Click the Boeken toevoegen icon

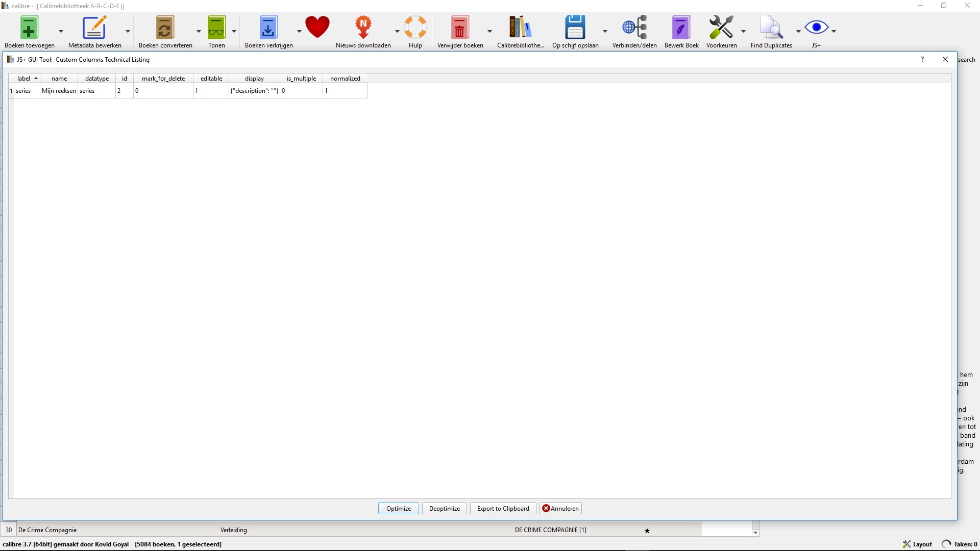[29, 28]
